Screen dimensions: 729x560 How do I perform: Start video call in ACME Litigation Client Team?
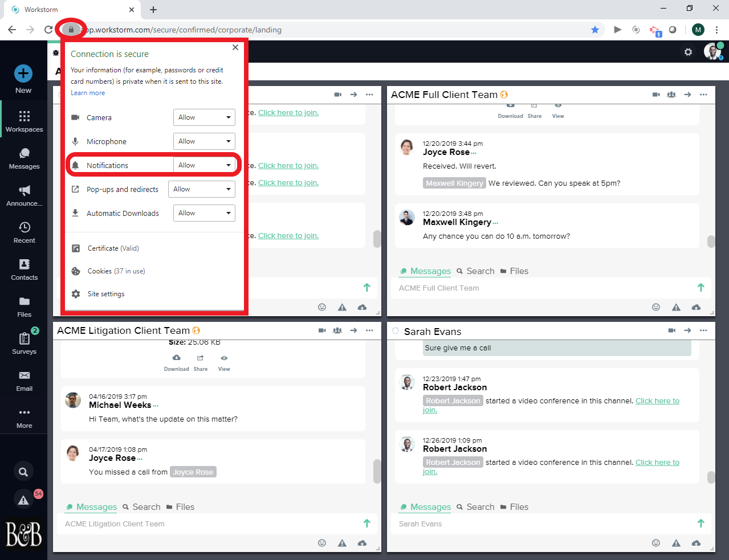322,330
